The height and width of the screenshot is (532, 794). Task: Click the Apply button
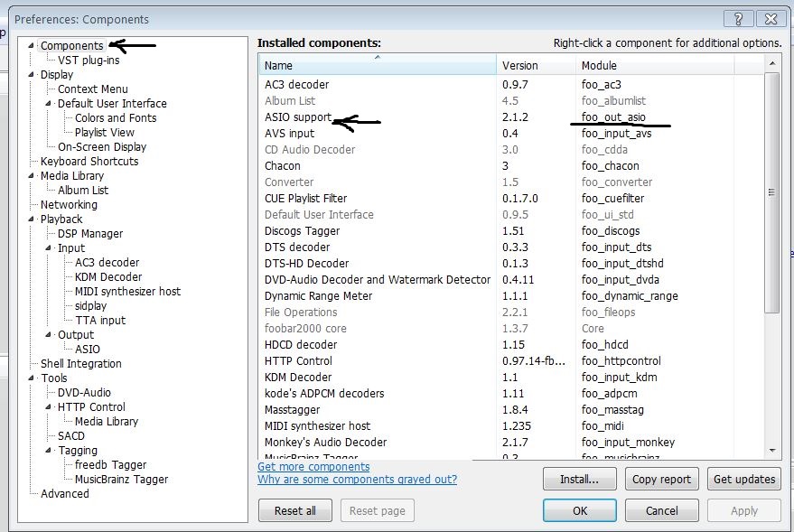coord(744,510)
